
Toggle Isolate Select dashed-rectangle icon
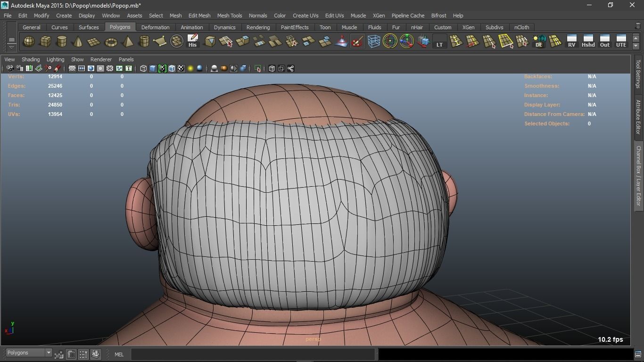click(x=257, y=69)
